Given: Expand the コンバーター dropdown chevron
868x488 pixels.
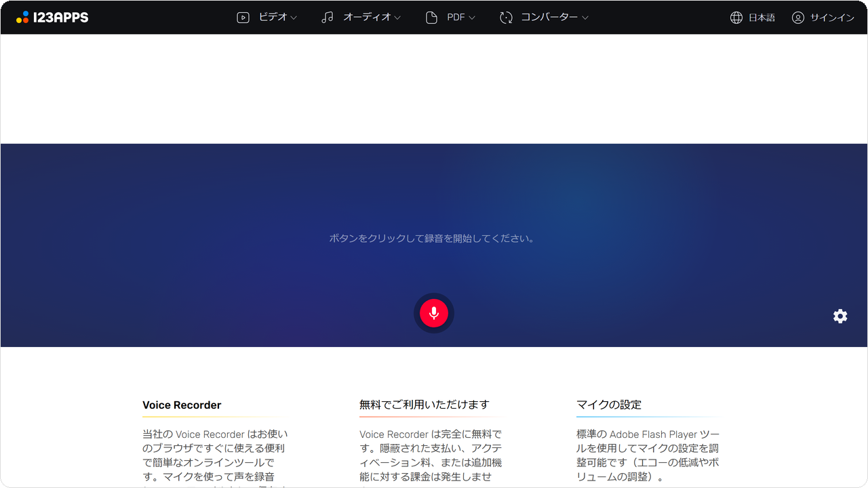Looking at the screenshot, I should tap(585, 18).
